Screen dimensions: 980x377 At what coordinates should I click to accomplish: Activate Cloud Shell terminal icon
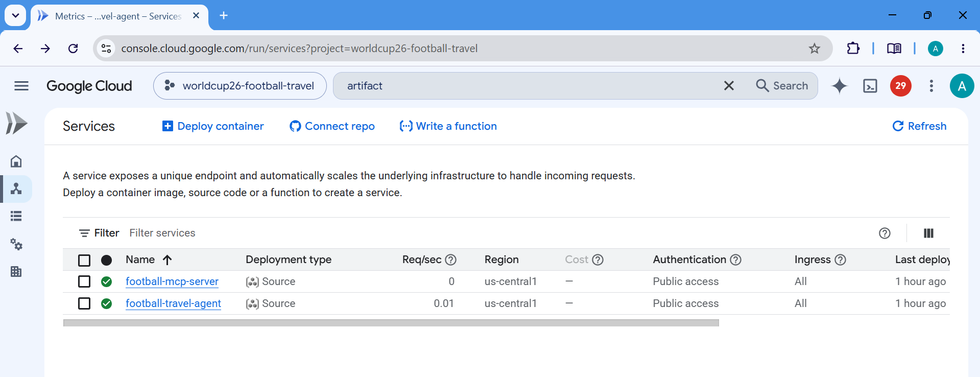[870, 86]
